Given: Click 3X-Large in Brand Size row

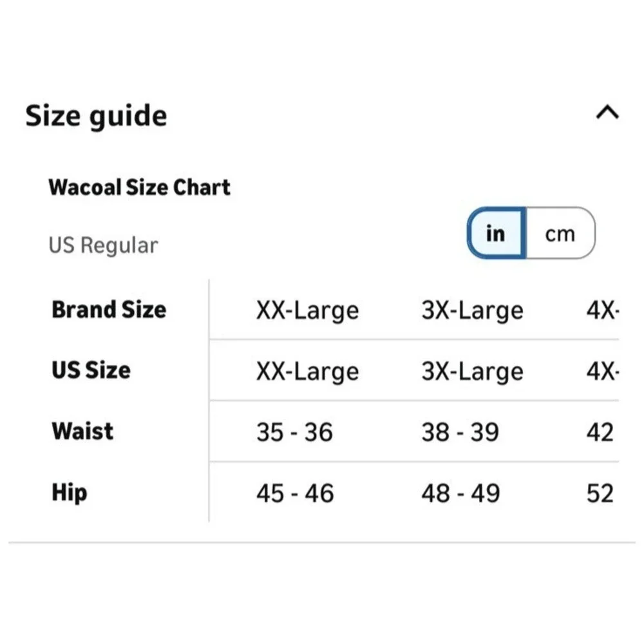Looking at the screenshot, I should tap(472, 310).
